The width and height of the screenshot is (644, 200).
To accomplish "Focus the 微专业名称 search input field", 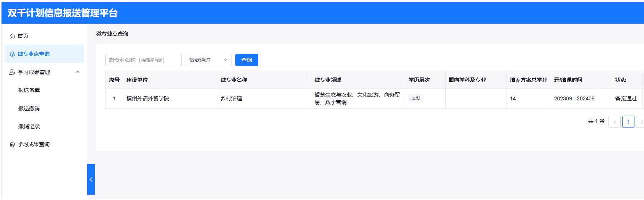I will click(x=143, y=60).
